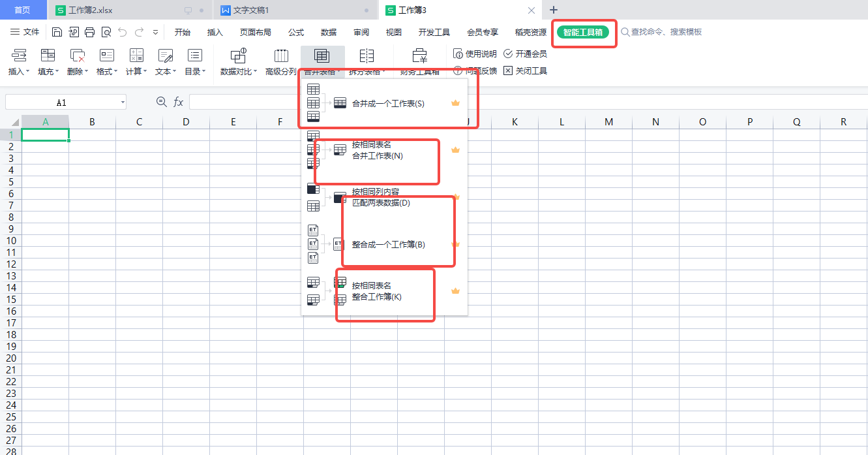868x455 pixels.
Task: Click the 财务工具箱 tool icon
Action: click(419, 55)
